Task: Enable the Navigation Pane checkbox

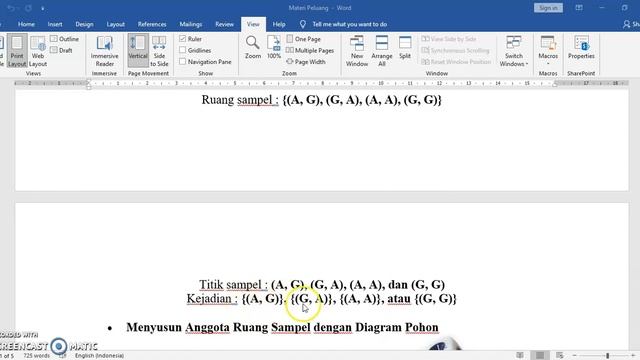Action: click(182, 62)
